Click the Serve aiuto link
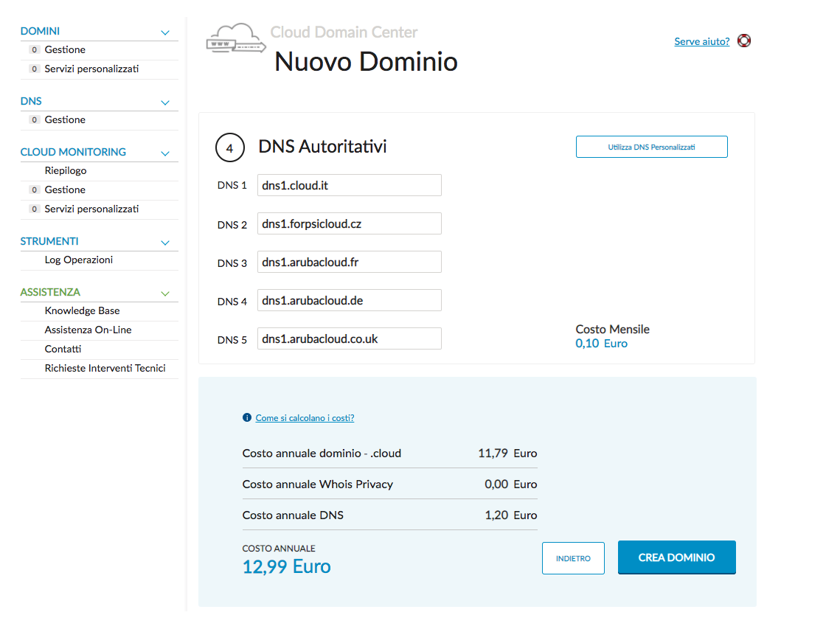This screenshot has height=629, width=840. coord(701,41)
